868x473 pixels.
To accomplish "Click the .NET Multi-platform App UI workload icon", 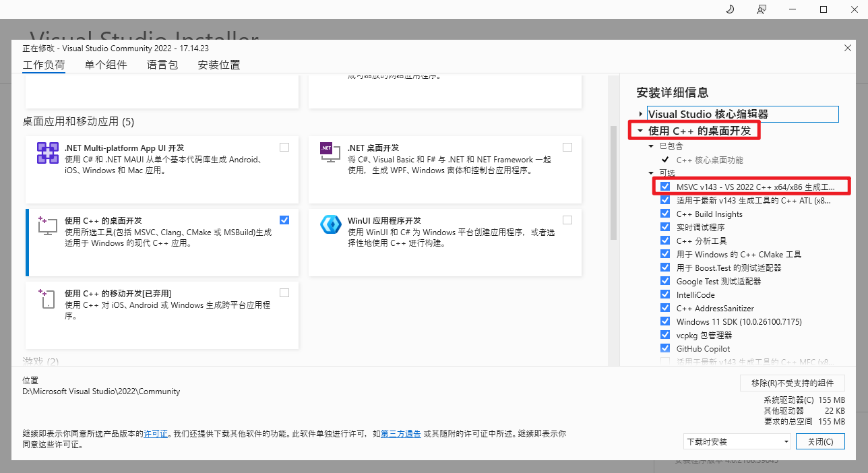I will click(48, 154).
